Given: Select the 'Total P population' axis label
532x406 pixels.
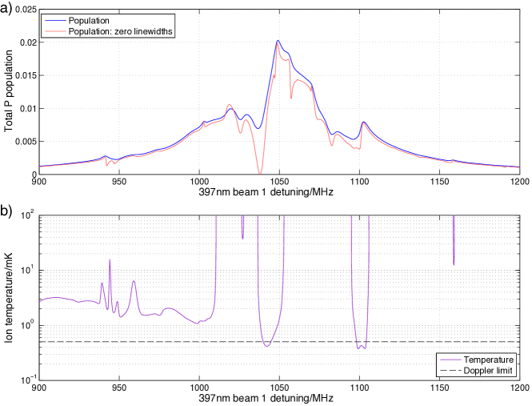Looking at the screenshot, I should click(x=9, y=91).
